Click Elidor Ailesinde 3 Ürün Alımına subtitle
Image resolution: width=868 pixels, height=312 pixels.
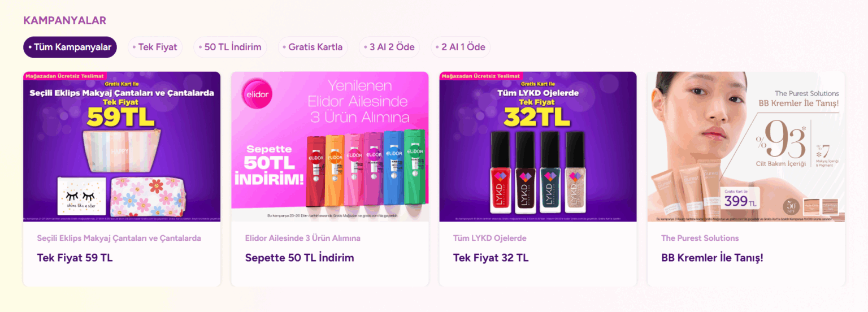[302, 238]
